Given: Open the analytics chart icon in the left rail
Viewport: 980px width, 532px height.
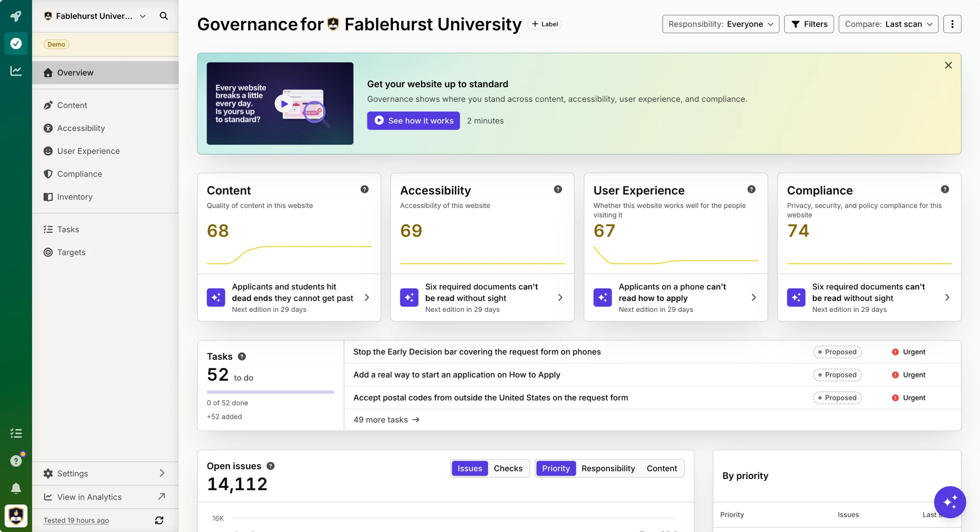Looking at the screenshot, I should pyautogui.click(x=16, y=71).
